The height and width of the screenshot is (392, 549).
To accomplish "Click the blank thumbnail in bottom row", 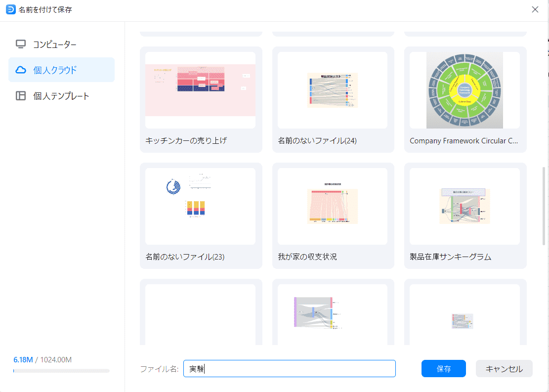I will click(x=201, y=314).
